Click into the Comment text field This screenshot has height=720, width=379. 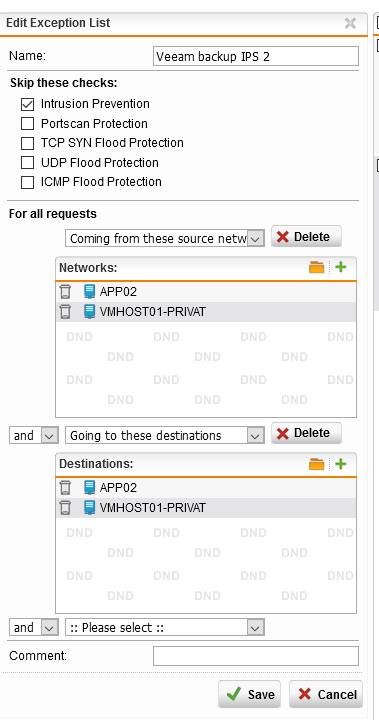pyautogui.click(x=255, y=656)
